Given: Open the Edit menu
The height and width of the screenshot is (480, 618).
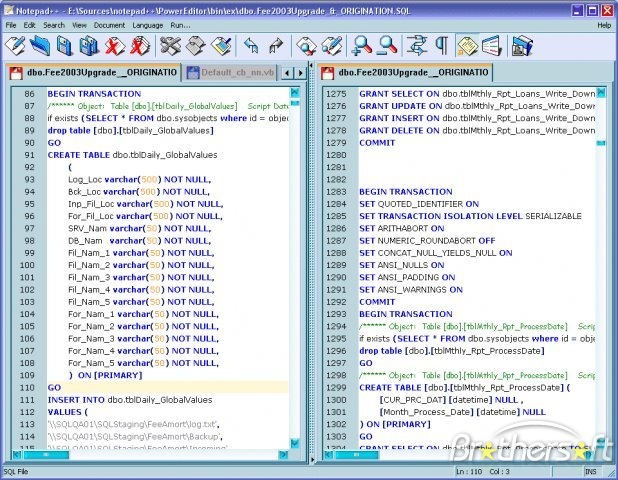Looking at the screenshot, I should (x=29, y=25).
